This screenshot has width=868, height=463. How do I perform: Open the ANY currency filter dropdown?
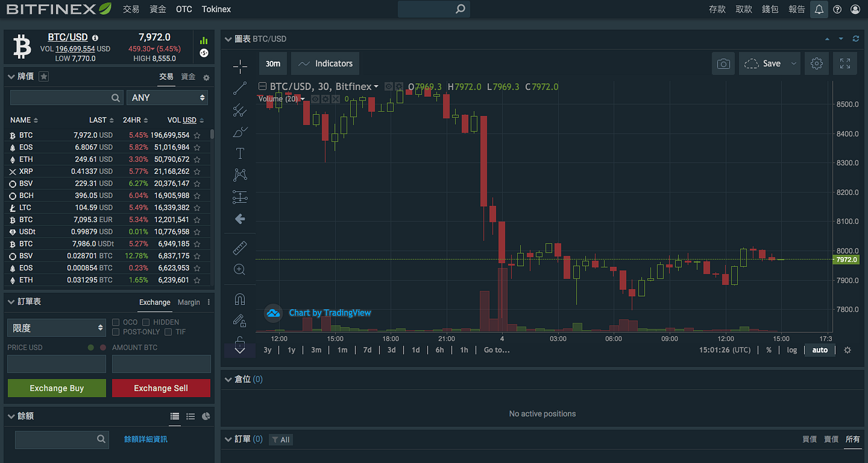167,97
